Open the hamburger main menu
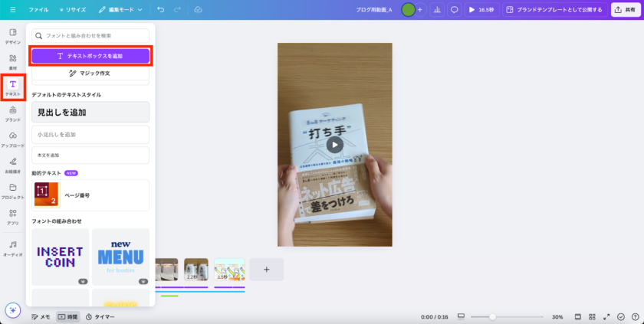 pos(12,10)
